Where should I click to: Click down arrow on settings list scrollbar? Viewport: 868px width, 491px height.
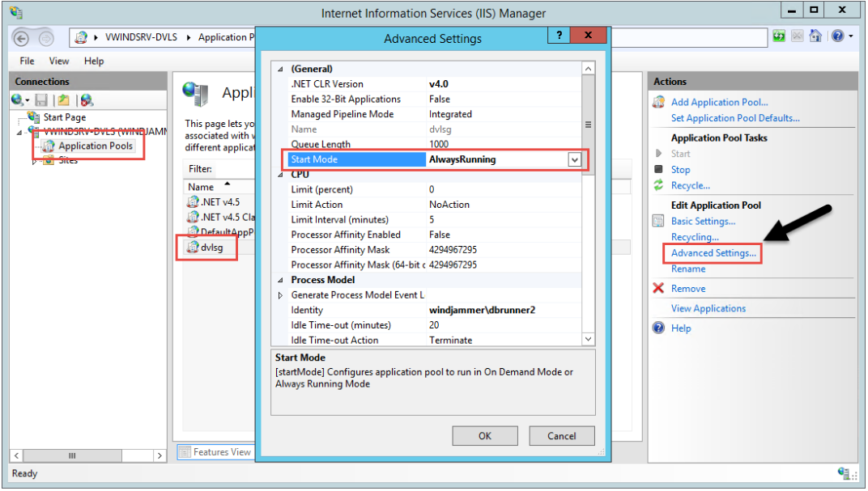[588, 340]
